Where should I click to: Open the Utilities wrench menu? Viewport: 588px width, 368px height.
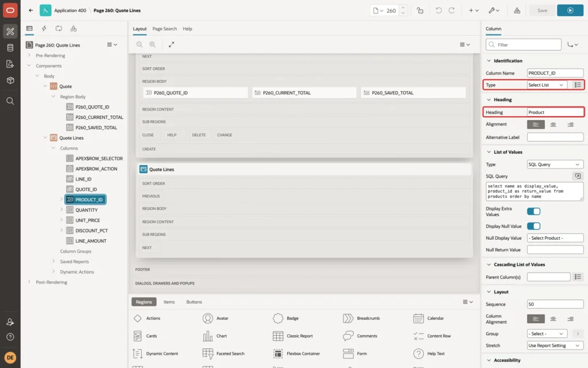494,10
